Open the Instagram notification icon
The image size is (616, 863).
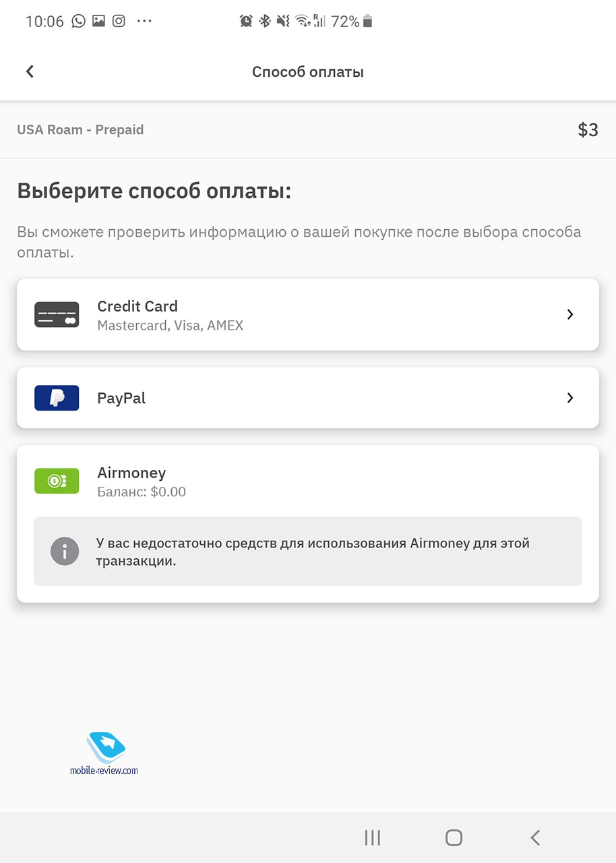point(119,21)
